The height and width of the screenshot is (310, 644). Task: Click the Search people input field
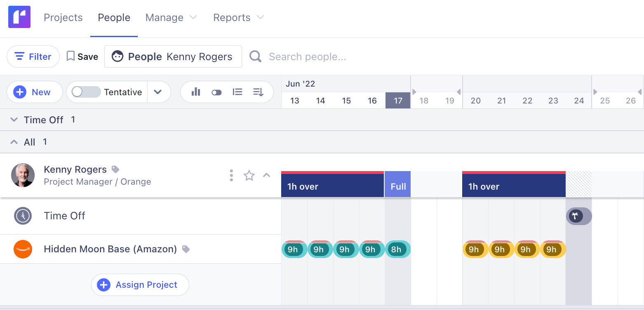(307, 56)
